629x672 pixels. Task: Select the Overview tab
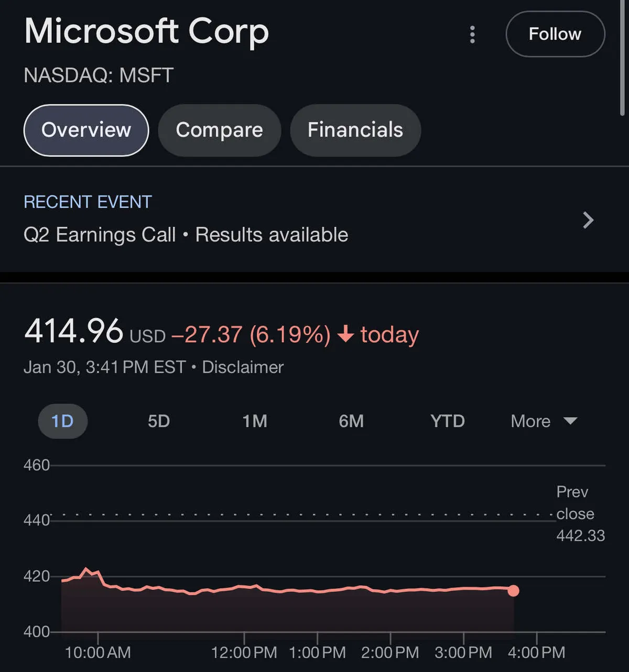86,130
